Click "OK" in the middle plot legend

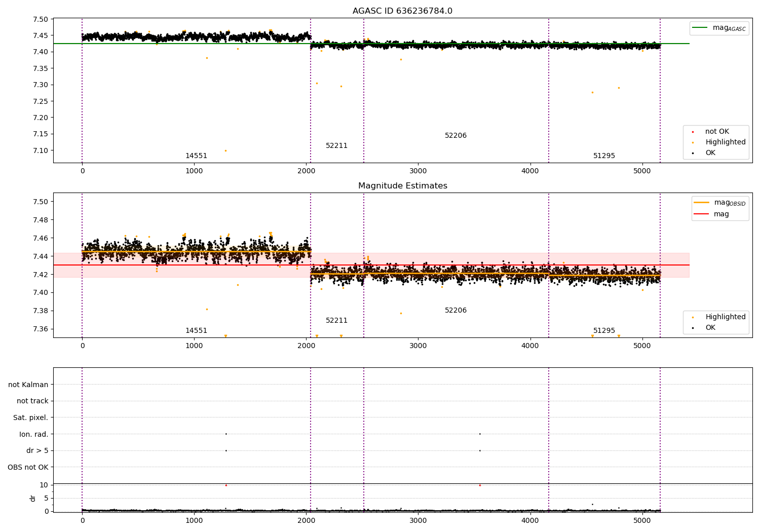coord(710,327)
